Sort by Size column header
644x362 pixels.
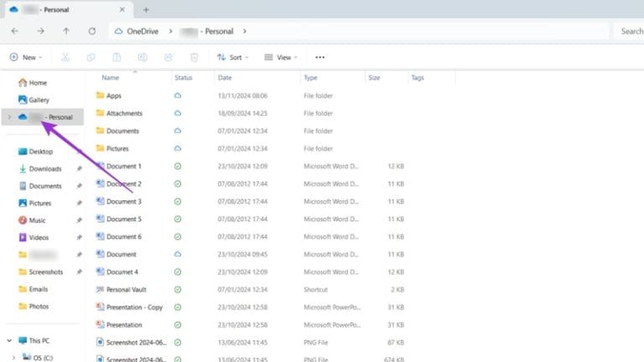point(374,78)
